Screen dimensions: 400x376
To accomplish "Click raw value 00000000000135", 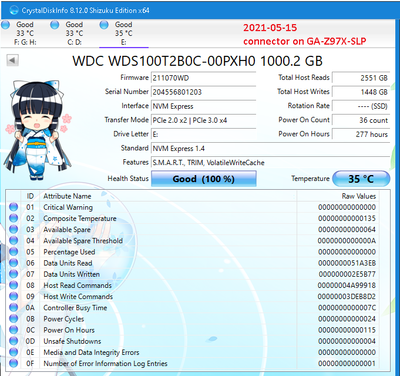I will [x=347, y=218].
